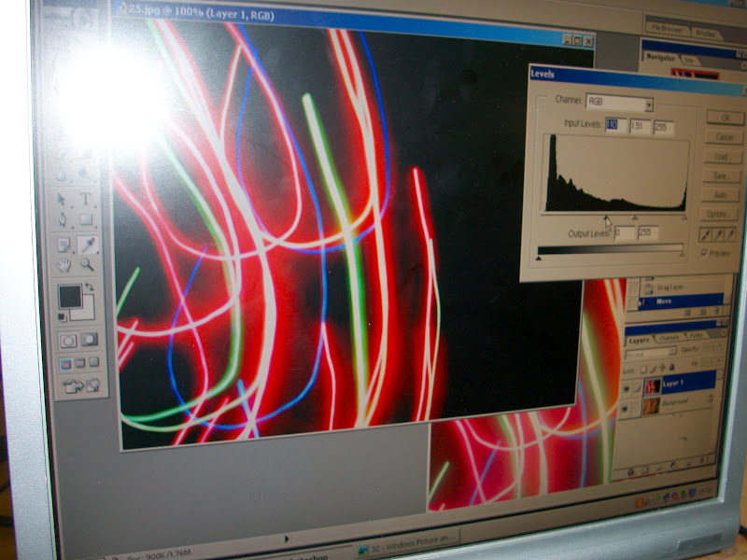The image size is (747, 560).
Task: Open the Info tab
Action: click(x=689, y=60)
